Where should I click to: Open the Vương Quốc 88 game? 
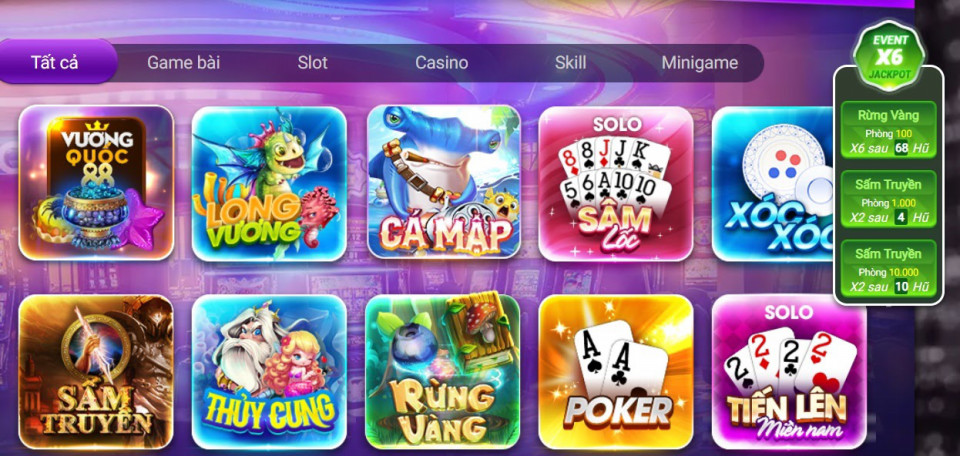pyautogui.click(x=96, y=183)
